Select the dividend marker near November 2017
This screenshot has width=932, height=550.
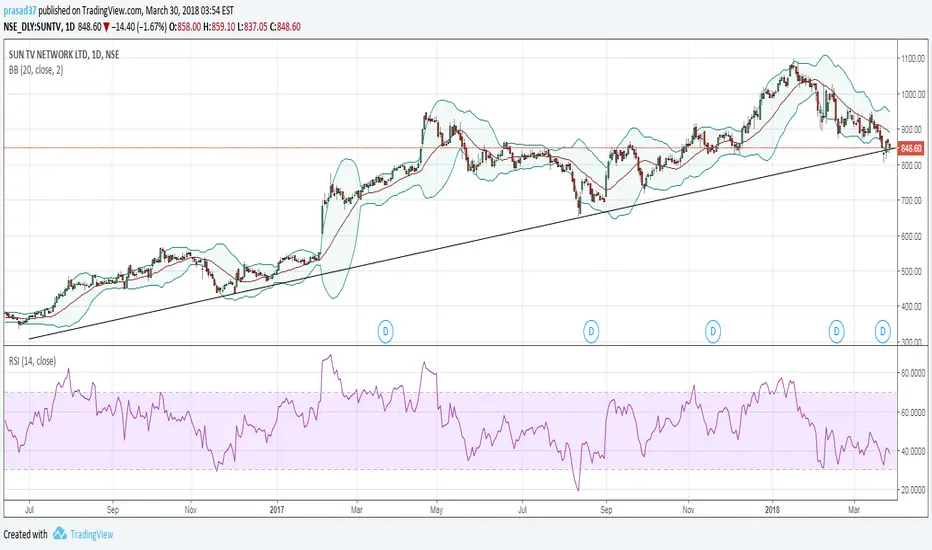tap(713, 331)
